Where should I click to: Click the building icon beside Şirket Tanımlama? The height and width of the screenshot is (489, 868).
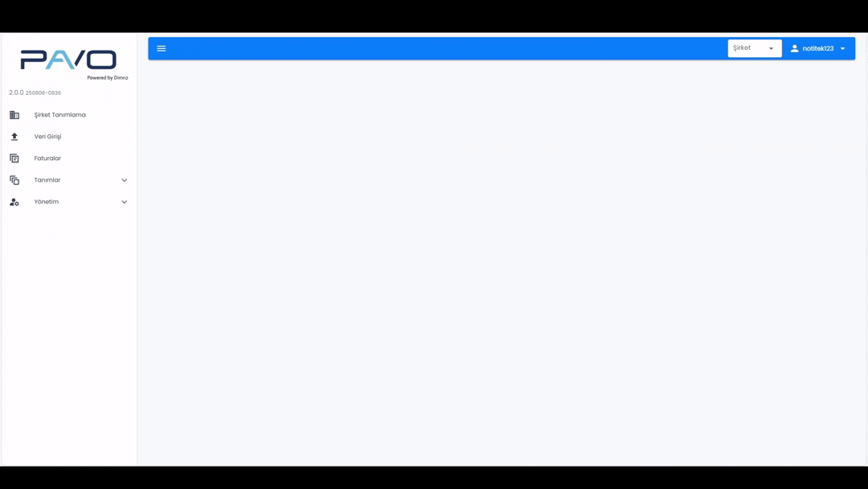pyautogui.click(x=14, y=115)
